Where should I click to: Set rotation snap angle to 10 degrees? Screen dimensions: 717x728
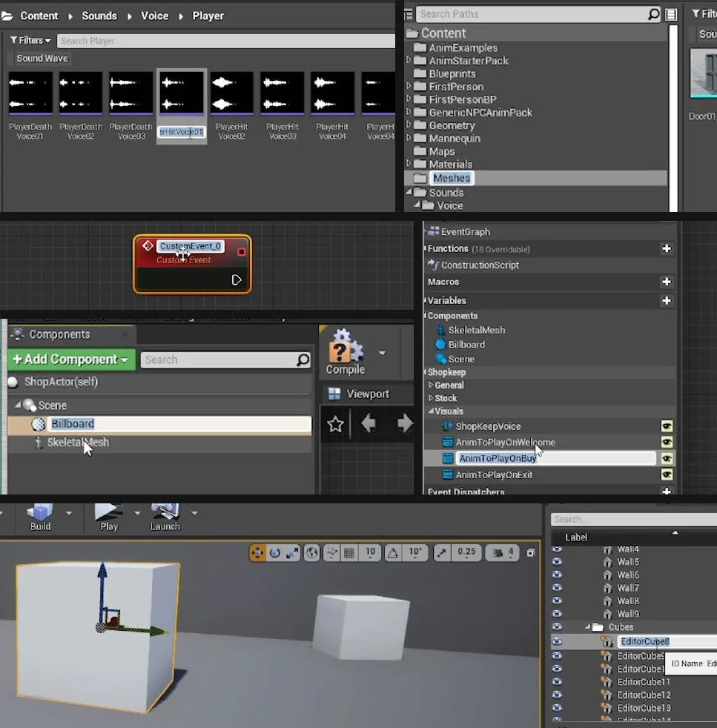tap(409, 553)
